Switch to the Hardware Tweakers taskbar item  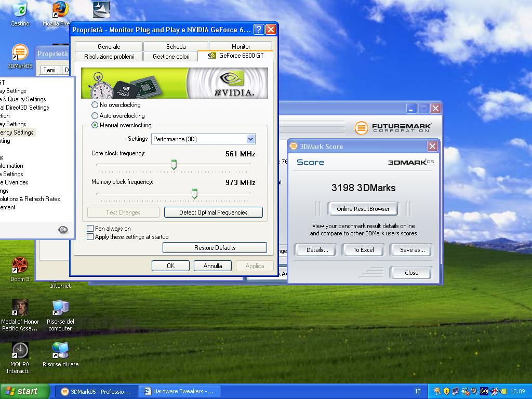point(179,391)
